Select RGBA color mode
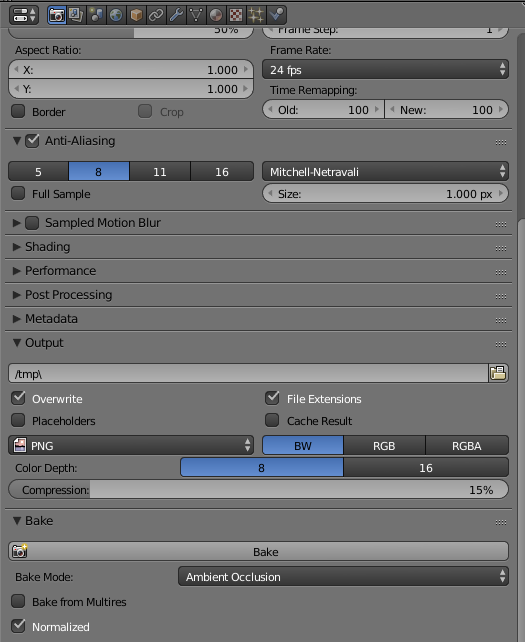Image resolution: width=525 pixels, height=642 pixels. [x=467, y=445]
